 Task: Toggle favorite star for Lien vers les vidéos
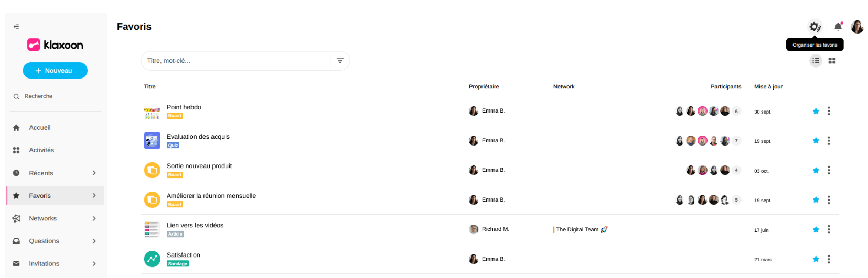816,229
